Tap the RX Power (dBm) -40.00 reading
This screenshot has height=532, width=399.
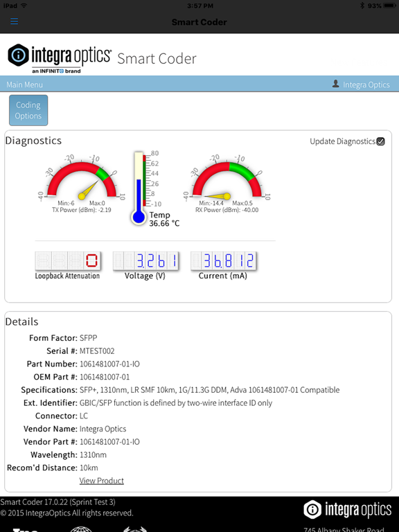(227, 210)
